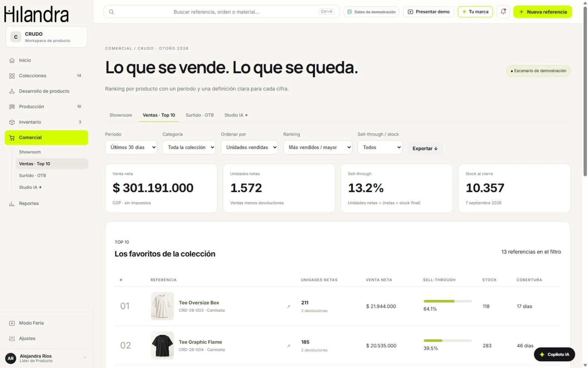Open Tee Graphic Flame arrow link icon
This screenshot has height=368, width=588.
click(289, 346)
